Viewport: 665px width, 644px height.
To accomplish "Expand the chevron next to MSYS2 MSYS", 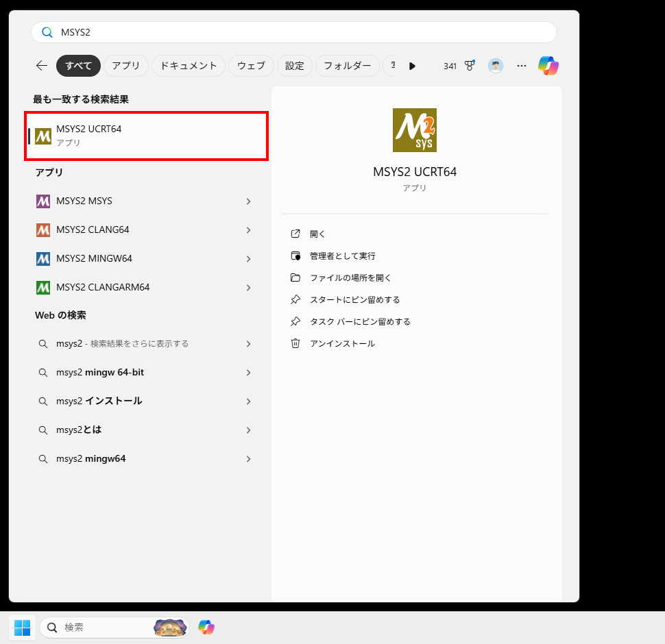I will point(248,201).
